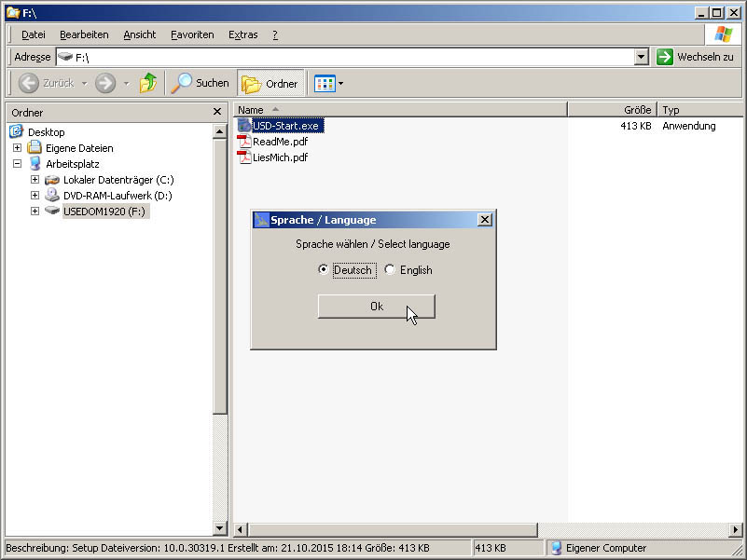Screen dimensions: 747x560
Task: Select USEDOM1920 (F:) drive in tree
Action: (104, 212)
